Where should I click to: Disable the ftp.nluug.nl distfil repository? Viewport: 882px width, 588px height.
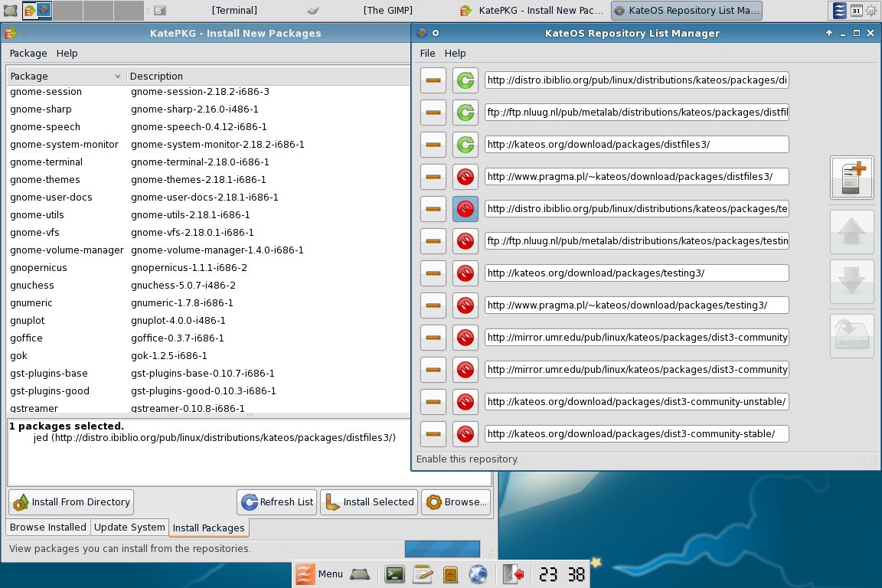tap(465, 113)
